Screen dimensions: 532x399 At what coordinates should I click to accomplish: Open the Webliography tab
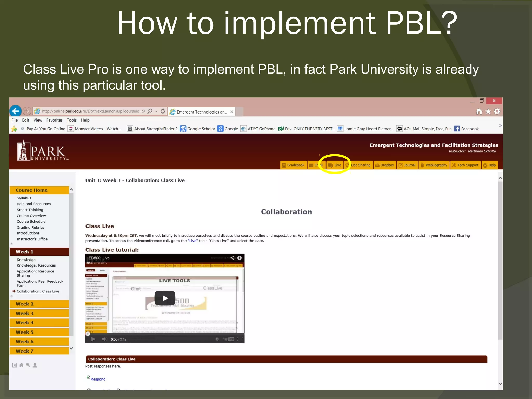click(x=434, y=165)
